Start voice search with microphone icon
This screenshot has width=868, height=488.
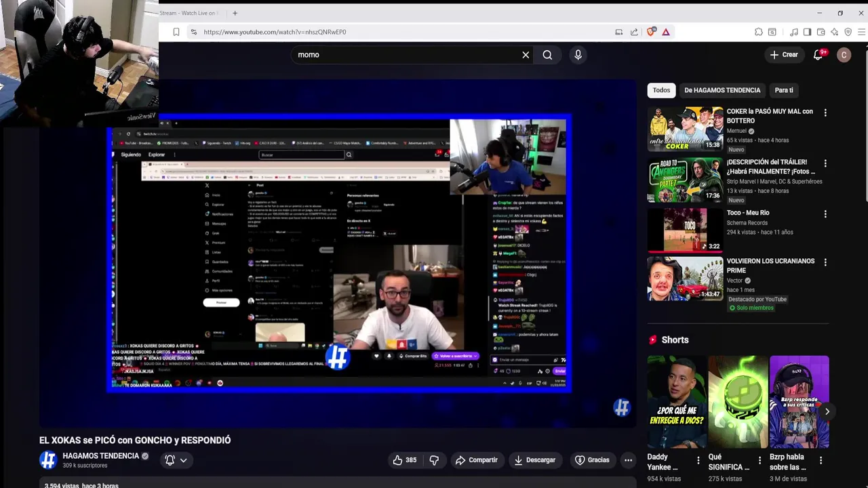point(578,55)
